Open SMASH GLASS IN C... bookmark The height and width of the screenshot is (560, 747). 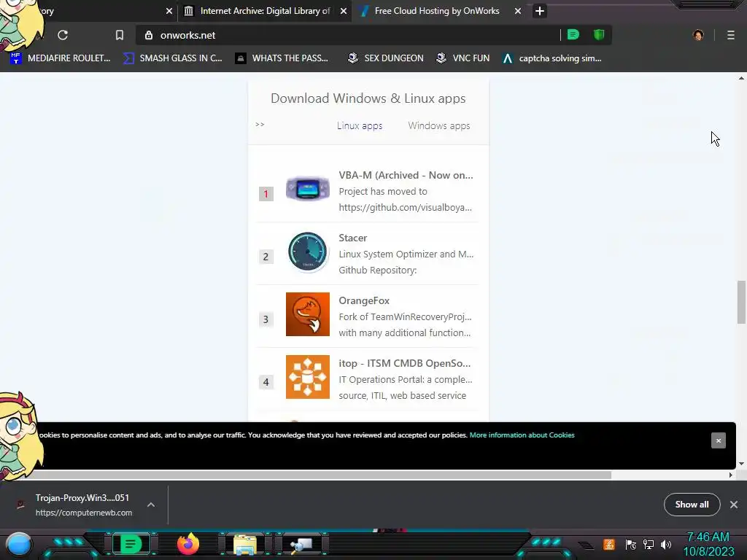pyautogui.click(x=172, y=58)
